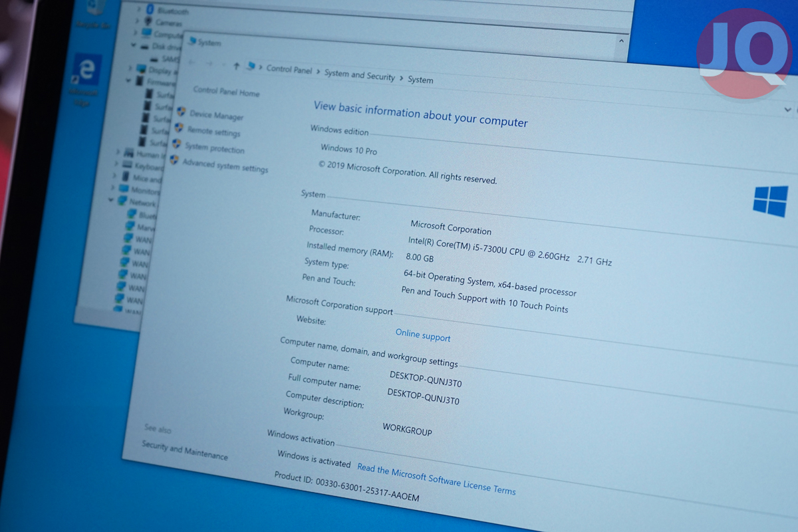Click the Human Interface Devices icon in Device Manager
The image size is (798, 532).
pyautogui.click(x=129, y=153)
